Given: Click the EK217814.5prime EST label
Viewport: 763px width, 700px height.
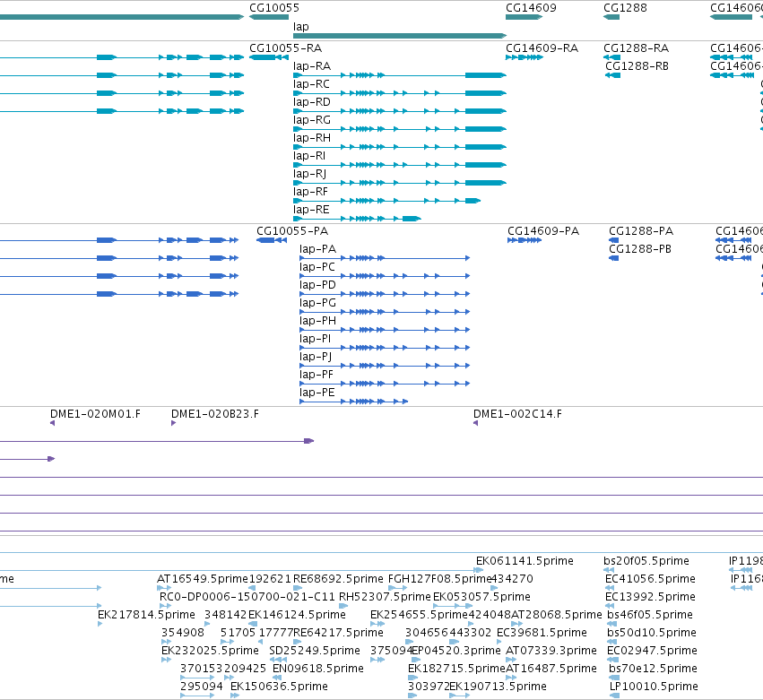Looking at the screenshot, I should (146, 615).
